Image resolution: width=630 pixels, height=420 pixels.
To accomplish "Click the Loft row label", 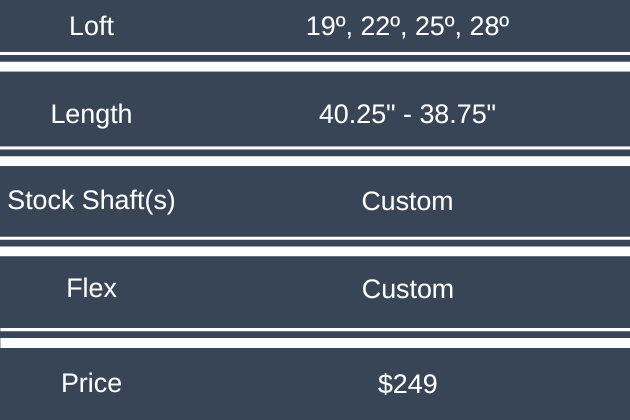I will 91,26.
